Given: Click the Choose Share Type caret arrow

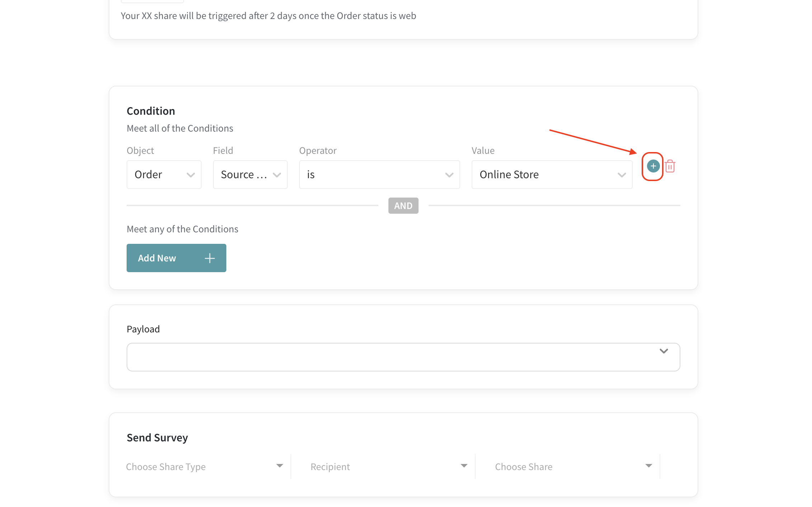Looking at the screenshot, I should [280, 466].
